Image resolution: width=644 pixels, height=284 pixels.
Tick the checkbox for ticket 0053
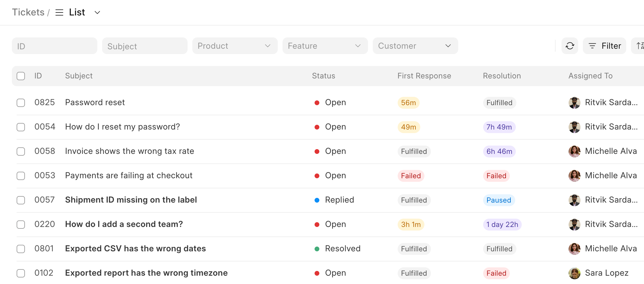click(x=21, y=176)
